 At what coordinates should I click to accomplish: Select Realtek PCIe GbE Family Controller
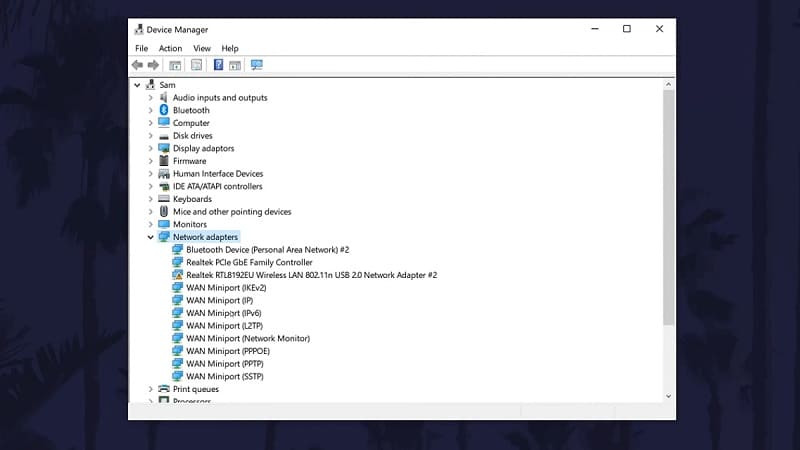(249, 262)
